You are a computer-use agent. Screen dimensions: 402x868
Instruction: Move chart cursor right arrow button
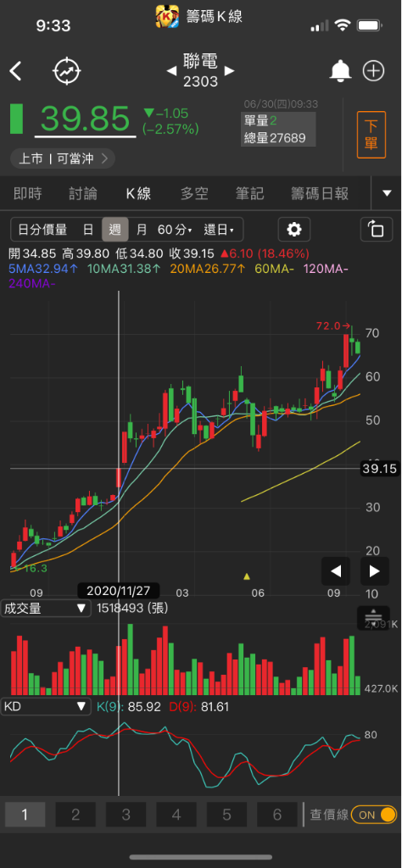pyautogui.click(x=374, y=571)
